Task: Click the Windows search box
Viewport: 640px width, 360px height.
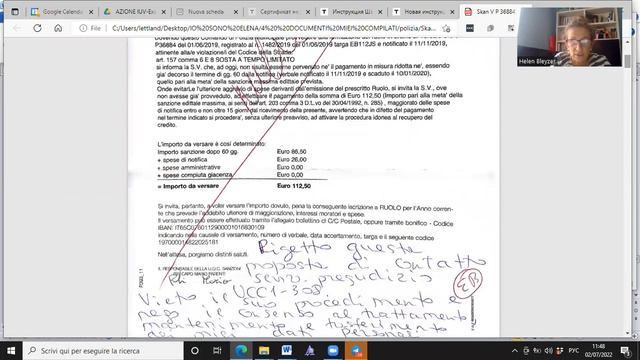Action: [103, 351]
